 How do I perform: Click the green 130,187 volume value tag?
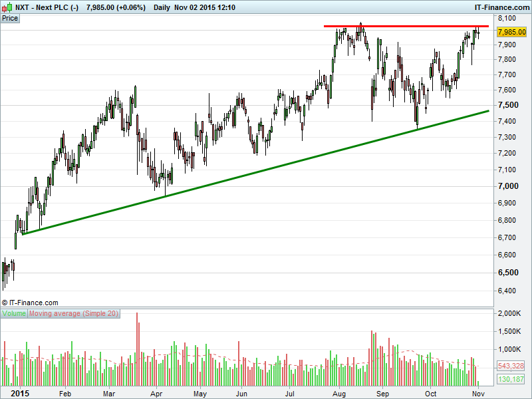point(511,379)
